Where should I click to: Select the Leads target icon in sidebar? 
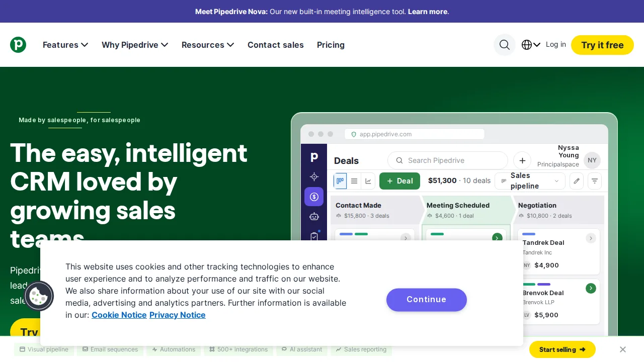click(x=314, y=176)
